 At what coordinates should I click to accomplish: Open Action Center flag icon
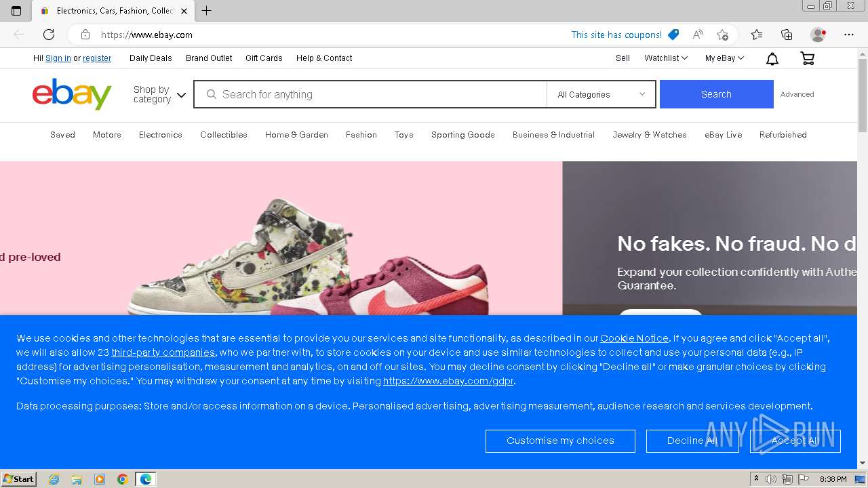tap(803, 479)
